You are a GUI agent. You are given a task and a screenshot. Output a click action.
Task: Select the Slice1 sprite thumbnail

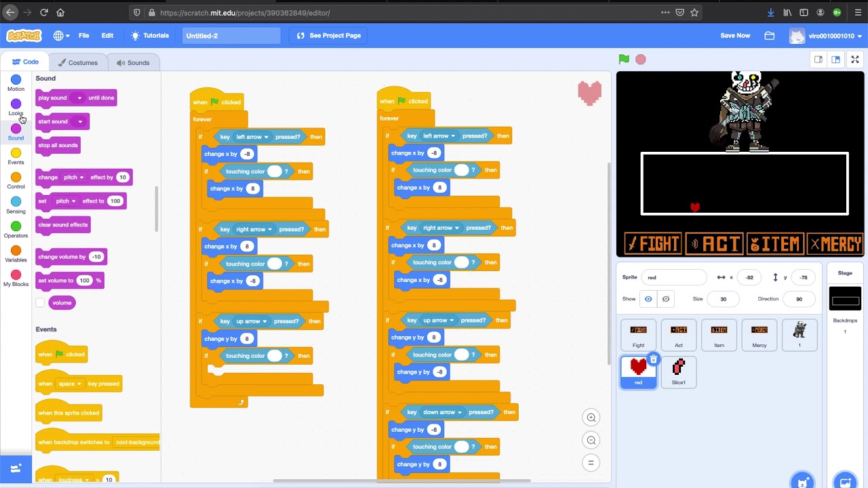tap(679, 372)
